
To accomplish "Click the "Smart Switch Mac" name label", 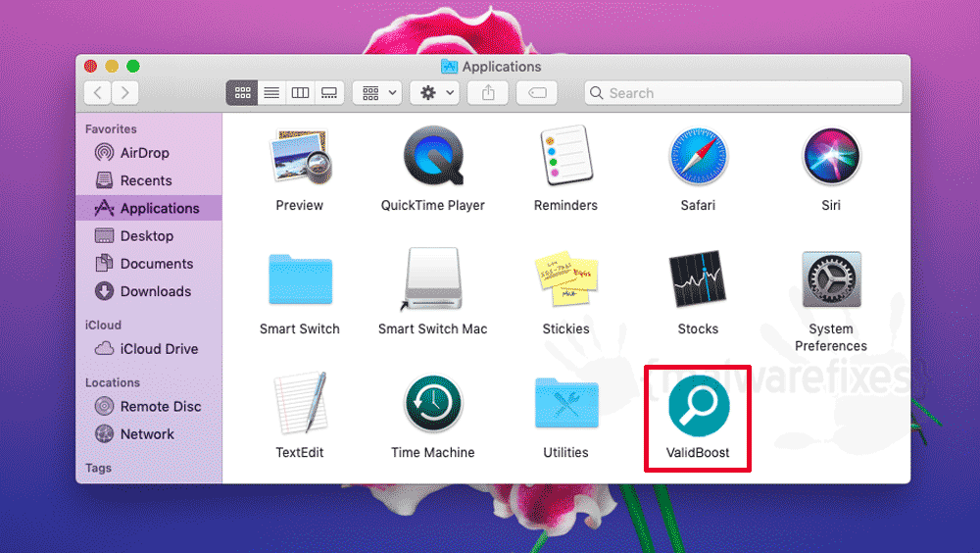I will coord(432,329).
